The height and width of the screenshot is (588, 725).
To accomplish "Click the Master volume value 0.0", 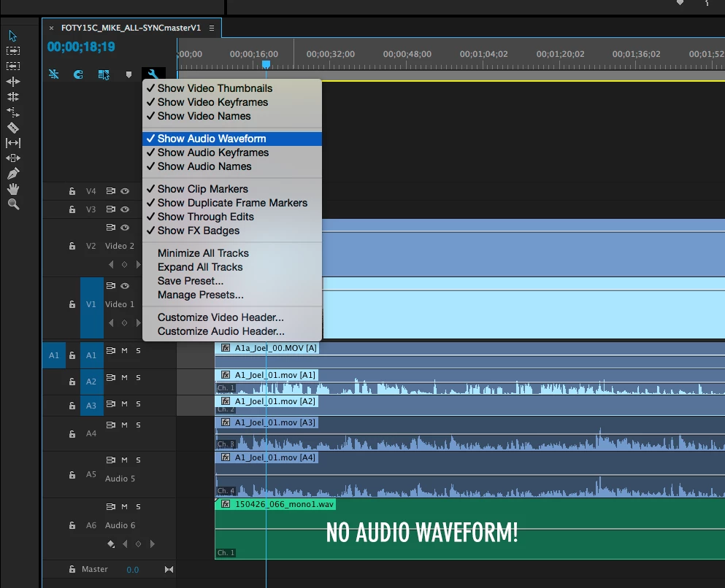I will (132, 570).
